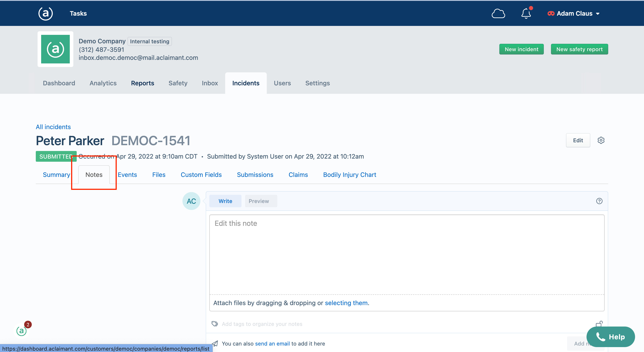644x352 pixels.
Task: Create a New incident
Action: [x=521, y=49]
